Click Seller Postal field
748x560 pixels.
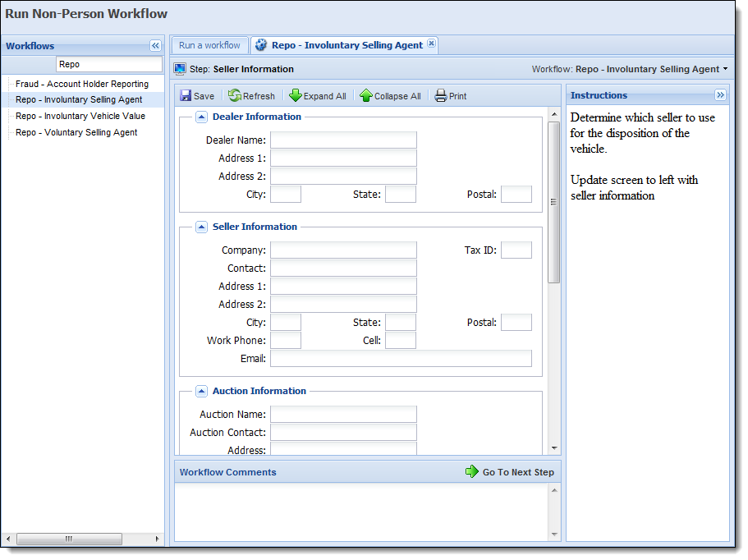(516, 323)
